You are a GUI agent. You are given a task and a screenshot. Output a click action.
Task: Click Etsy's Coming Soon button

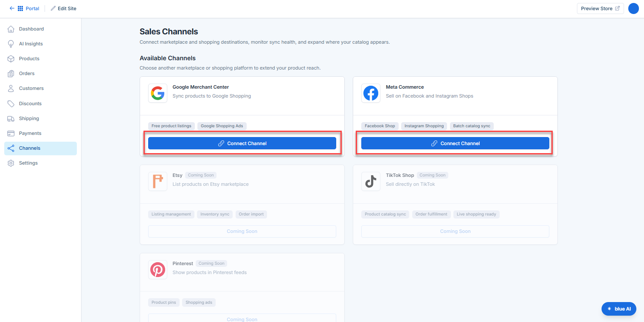[x=242, y=231]
